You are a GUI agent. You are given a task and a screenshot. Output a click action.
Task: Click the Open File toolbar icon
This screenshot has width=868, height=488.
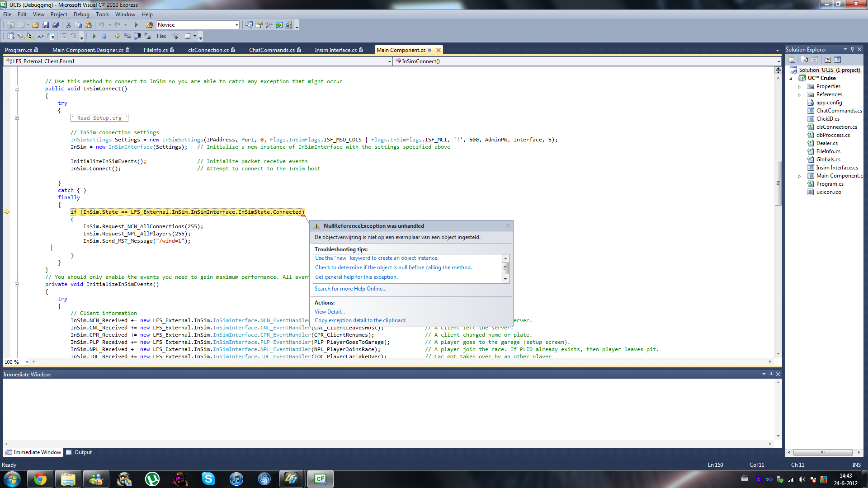[x=35, y=25]
